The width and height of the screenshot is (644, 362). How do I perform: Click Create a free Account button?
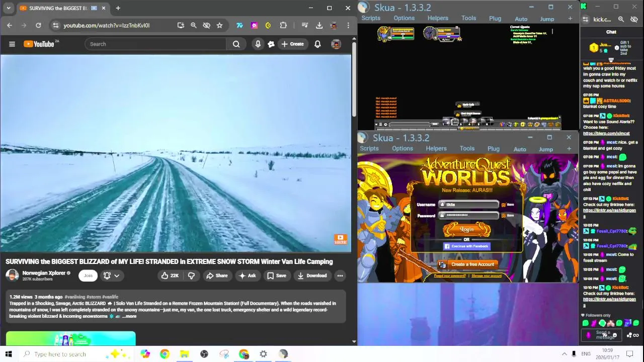coord(467,264)
